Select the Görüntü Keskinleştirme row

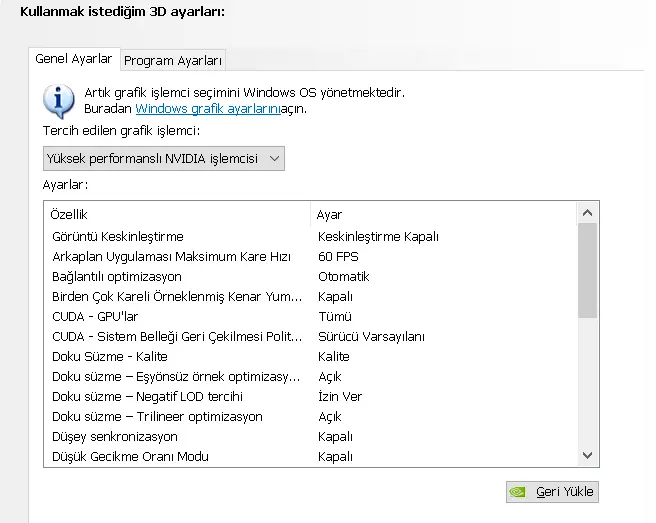(x=310, y=237)
